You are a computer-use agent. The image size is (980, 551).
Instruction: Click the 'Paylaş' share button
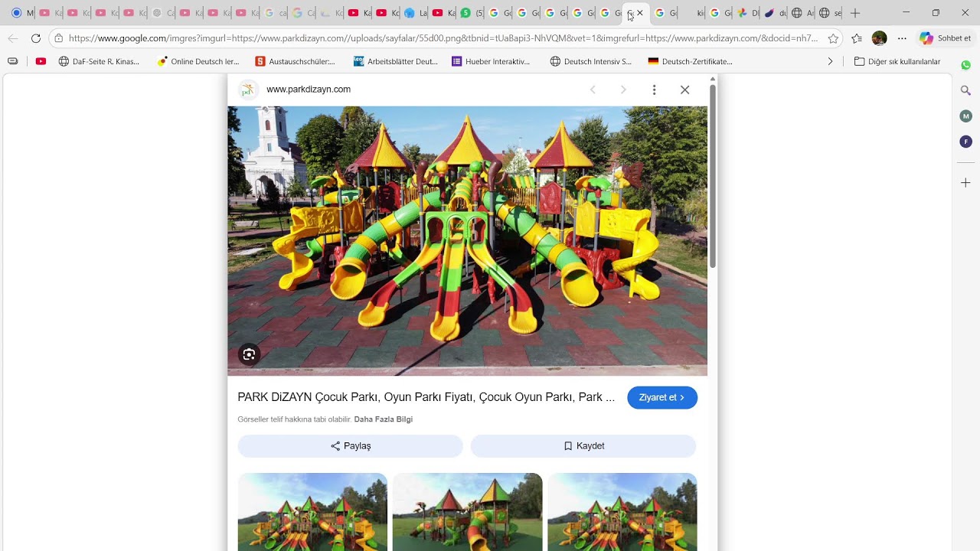coord(351,446)
